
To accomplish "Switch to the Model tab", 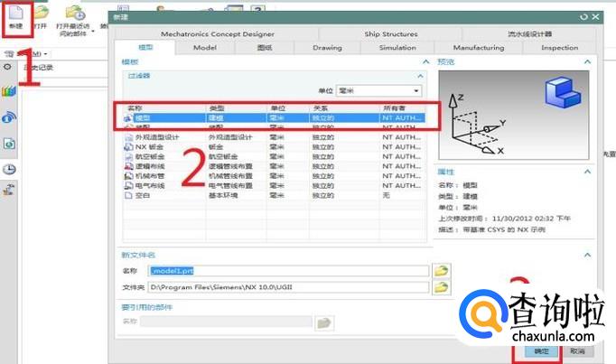I will point(205,48).
